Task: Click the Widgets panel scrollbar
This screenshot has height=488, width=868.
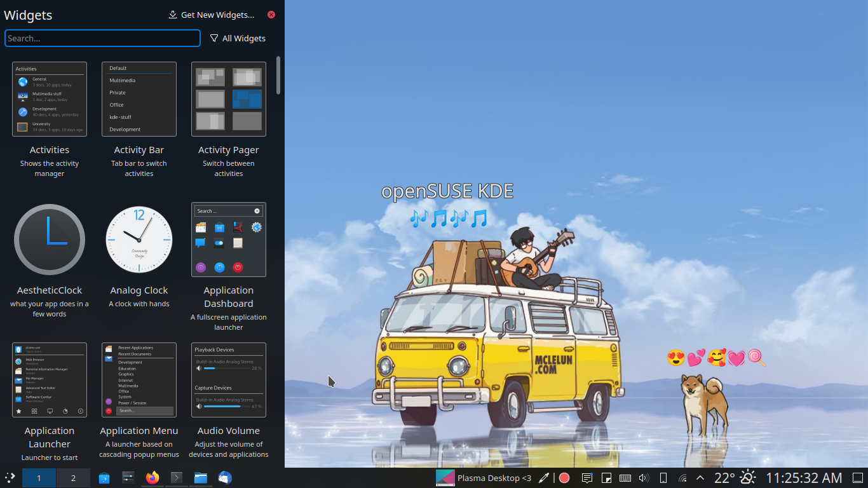Action: (278, 76)
